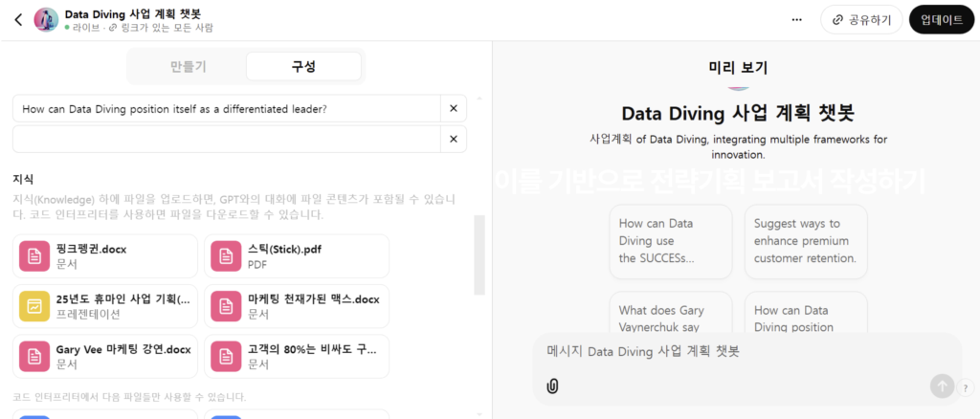
Task: Open the Data Diving chatbot avatar
Action: (46, 19)
